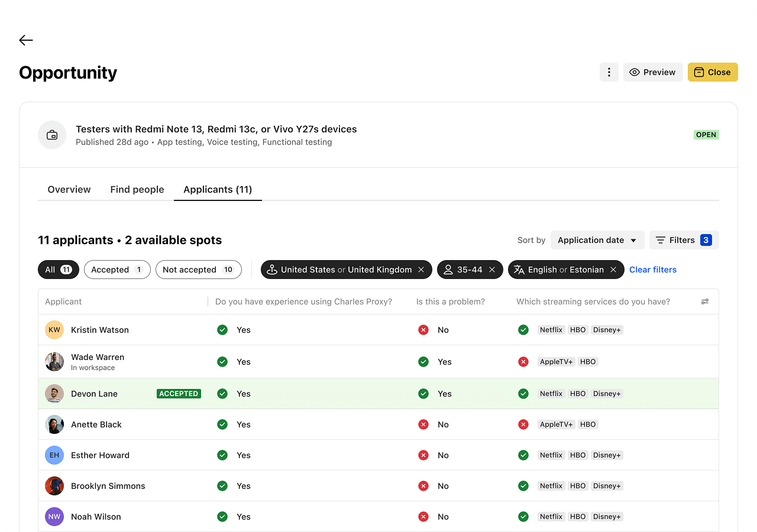Select the Not accepted filter pill
Image resolution: width=757 pixels, height=532 pixels.
pos(198,269)
